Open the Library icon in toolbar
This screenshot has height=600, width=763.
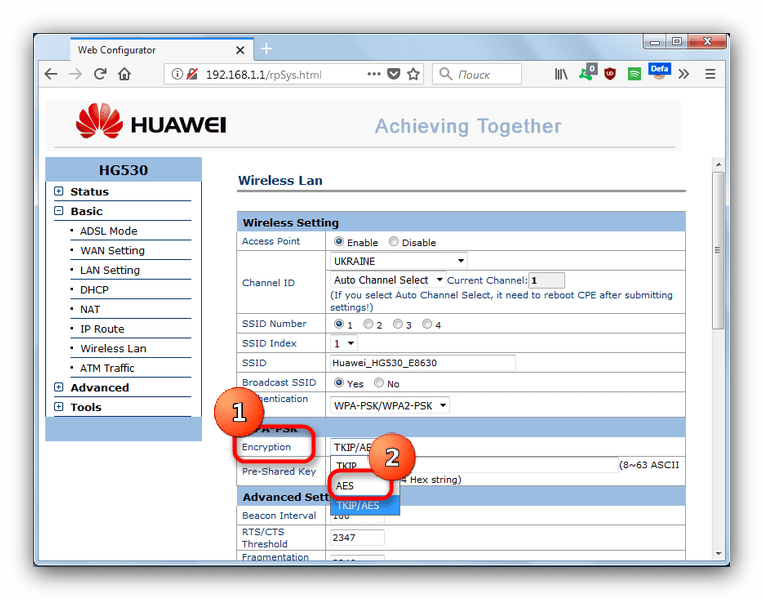(x=561, y=74)
